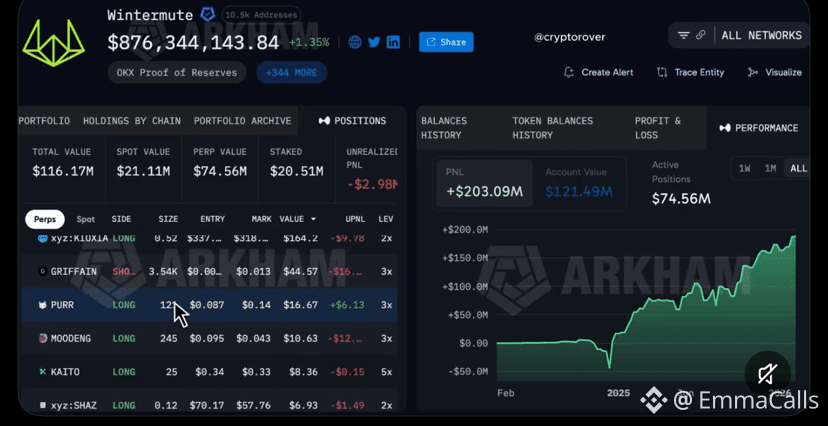This screenshot has width=828, height=426.
Task: Click Create Alert
Action: (598, 72)
